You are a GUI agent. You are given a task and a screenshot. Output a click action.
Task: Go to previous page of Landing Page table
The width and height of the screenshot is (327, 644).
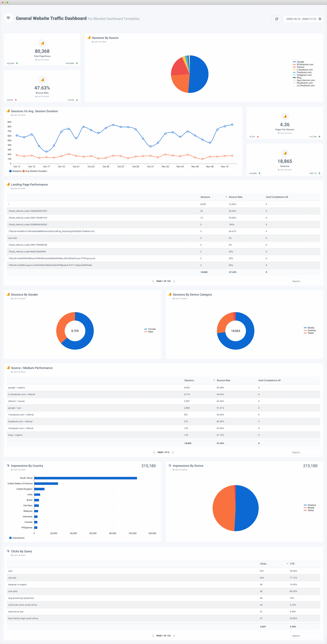pos(153,281)
